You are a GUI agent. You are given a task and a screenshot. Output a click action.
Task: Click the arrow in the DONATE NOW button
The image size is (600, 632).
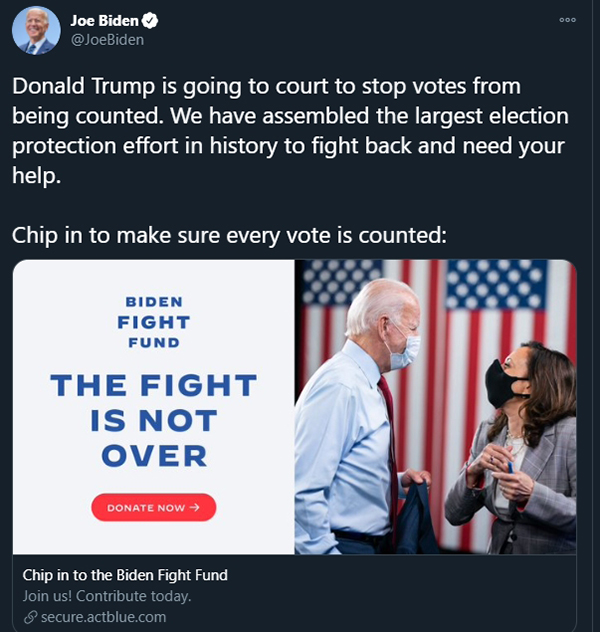pyautogui.click(x=195, y=508)
